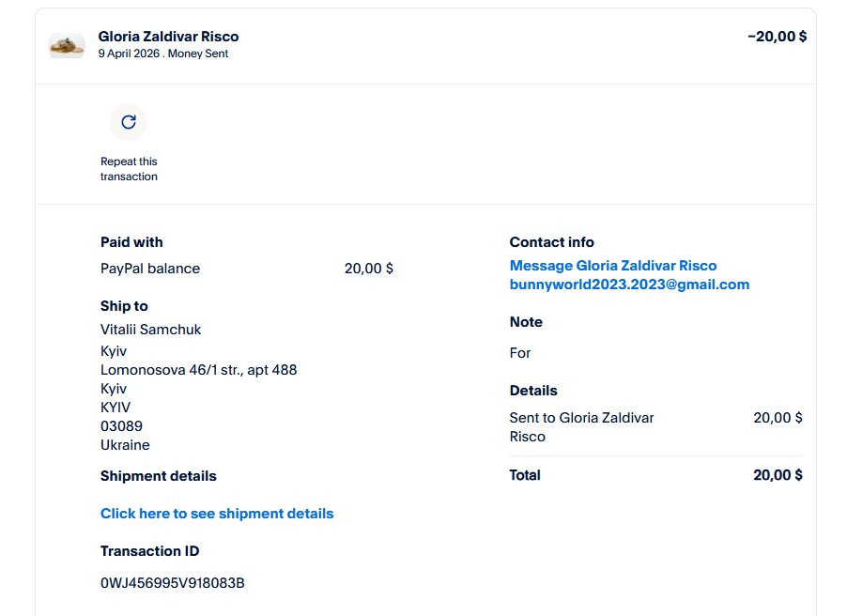Click the Total amount 20,00 $ value
Image resolution: width=847 pixels, height=616 pixels.
coord(778,475)
